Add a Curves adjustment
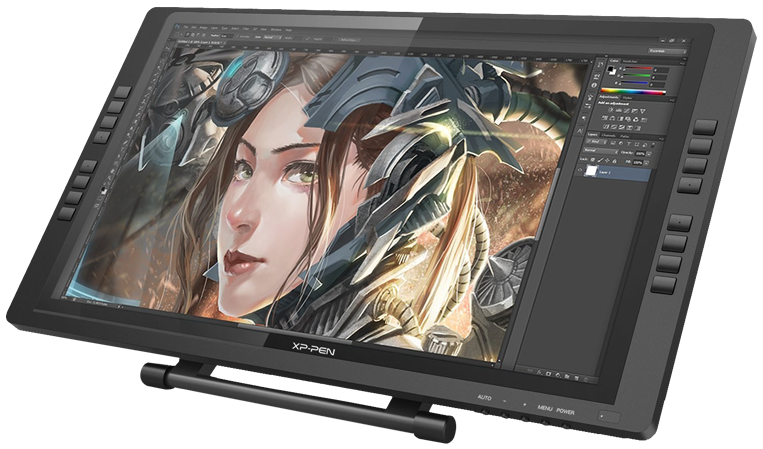763x449 pixels. coord(627,111)
